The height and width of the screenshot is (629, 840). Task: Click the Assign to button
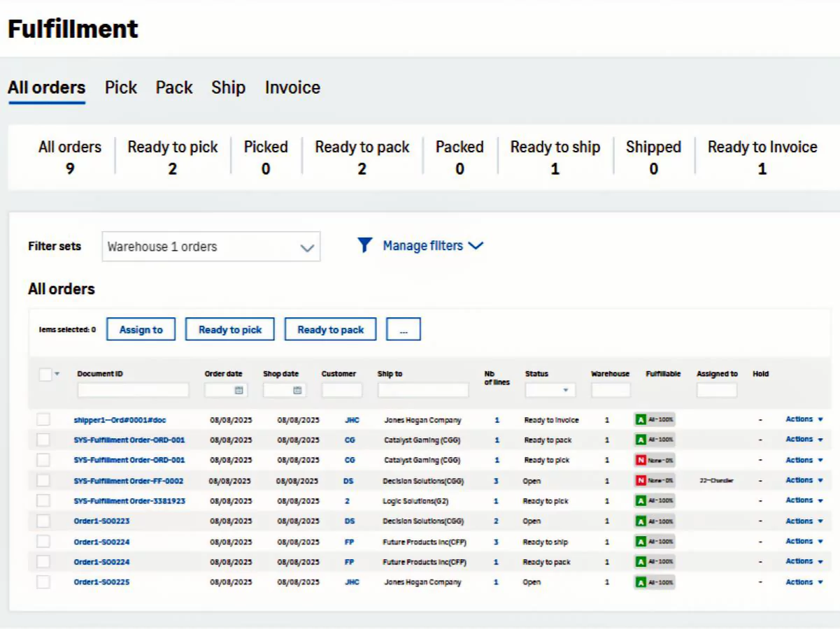click(141, 330)
